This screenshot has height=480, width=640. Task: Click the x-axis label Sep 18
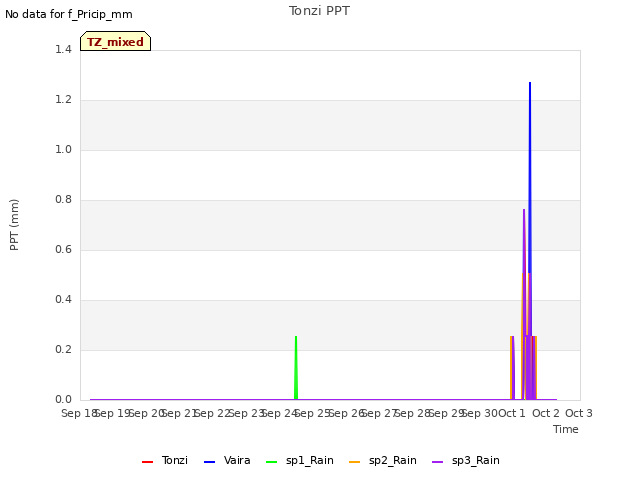[79, 413]
